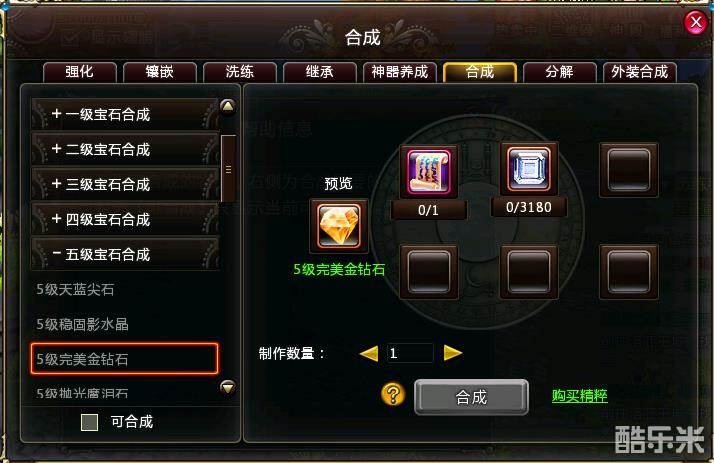Open the 神器养成 tab
Image resolution: width=714 pixels, height=463 pixels.
(400, 72)
